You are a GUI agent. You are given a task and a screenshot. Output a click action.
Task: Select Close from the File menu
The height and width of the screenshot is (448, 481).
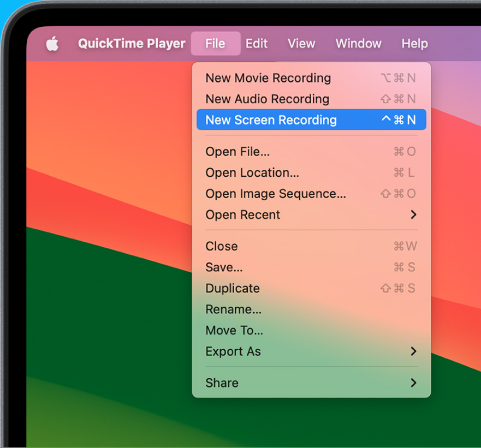221,246
